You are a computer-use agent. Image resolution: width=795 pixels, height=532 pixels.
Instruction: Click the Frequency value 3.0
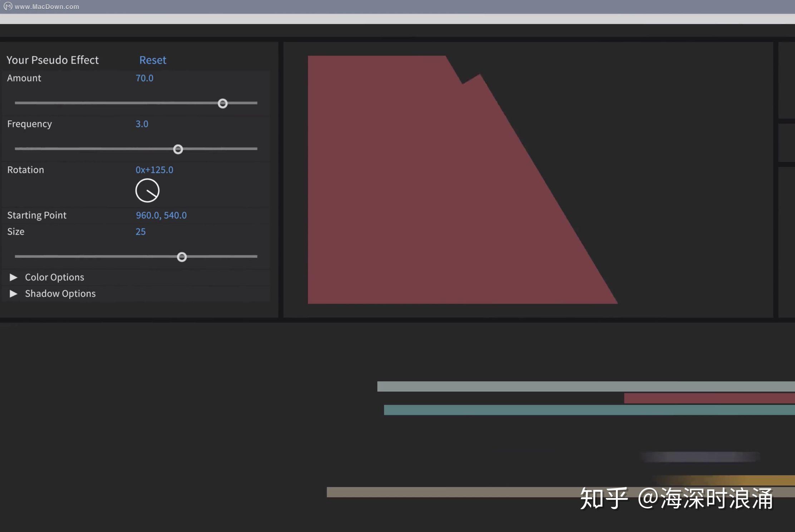[142, 124]
